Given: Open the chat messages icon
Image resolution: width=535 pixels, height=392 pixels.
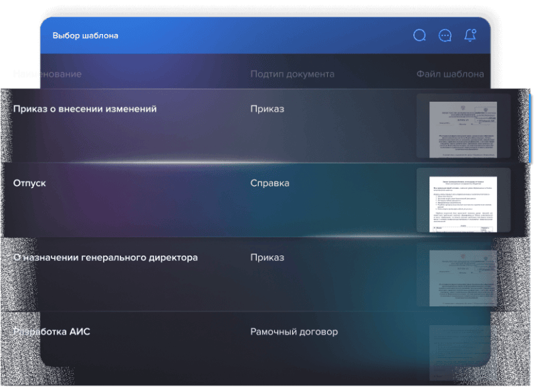Looking at the screenshot, I should (x=444, y=36).
